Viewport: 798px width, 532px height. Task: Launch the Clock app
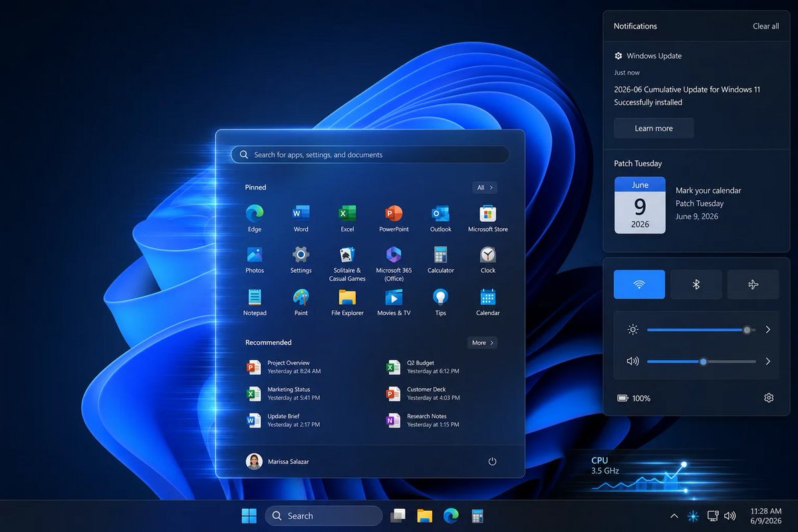point(487,260)
